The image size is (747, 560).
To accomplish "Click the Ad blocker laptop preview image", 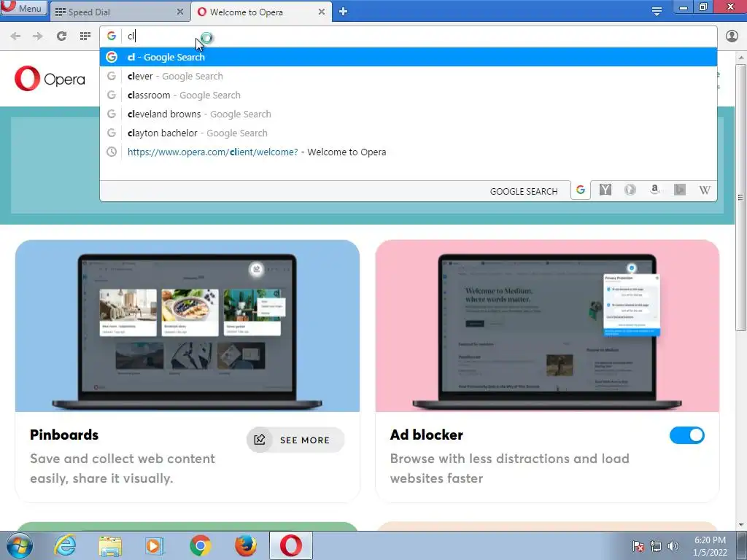I will [x=547, y=326].
